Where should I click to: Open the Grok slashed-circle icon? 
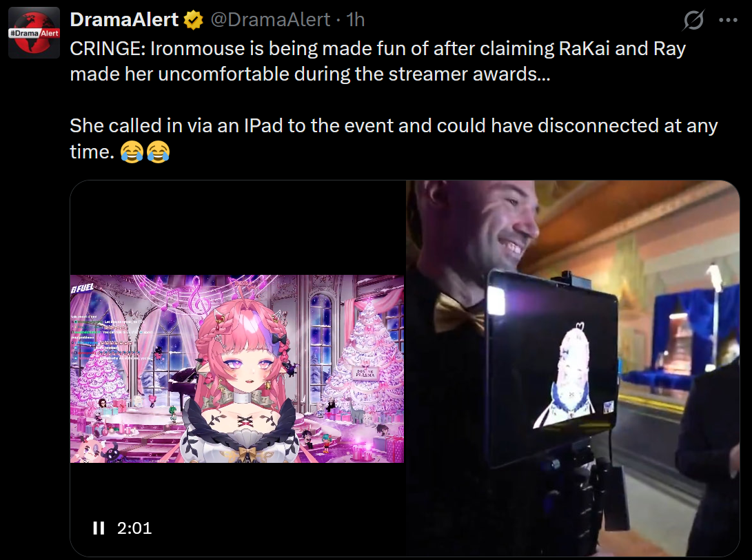(x=693, y=20)
